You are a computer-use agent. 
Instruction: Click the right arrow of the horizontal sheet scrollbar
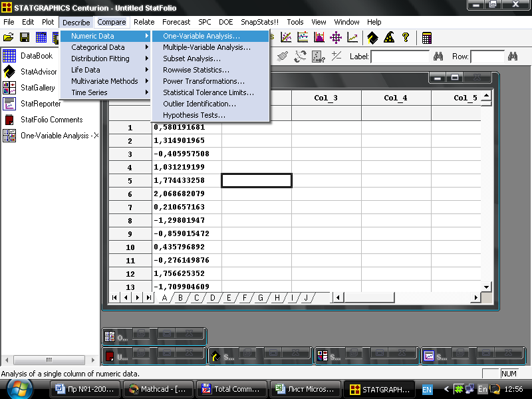point(475,297)
